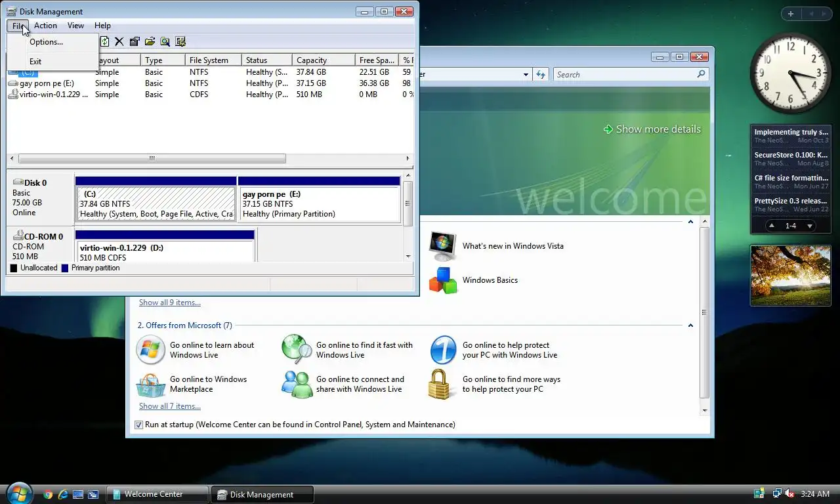
Task: Sort by the Capacity column header
Action: [x=324, y=60]
